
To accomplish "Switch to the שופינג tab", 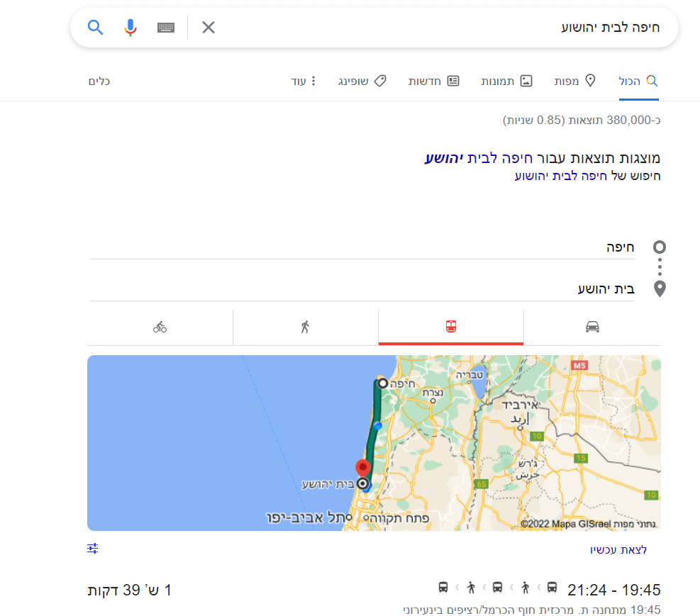I will pyautogui.click(x=362, y=82).
